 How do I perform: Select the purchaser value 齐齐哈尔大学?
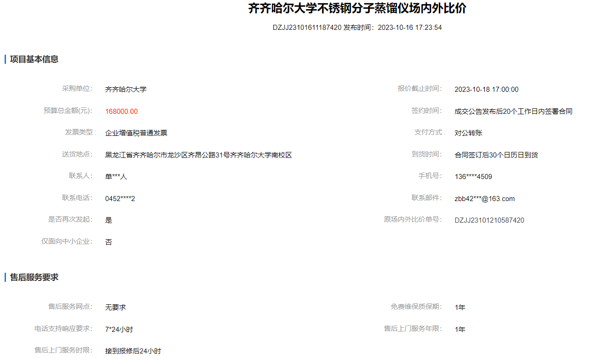125,90
